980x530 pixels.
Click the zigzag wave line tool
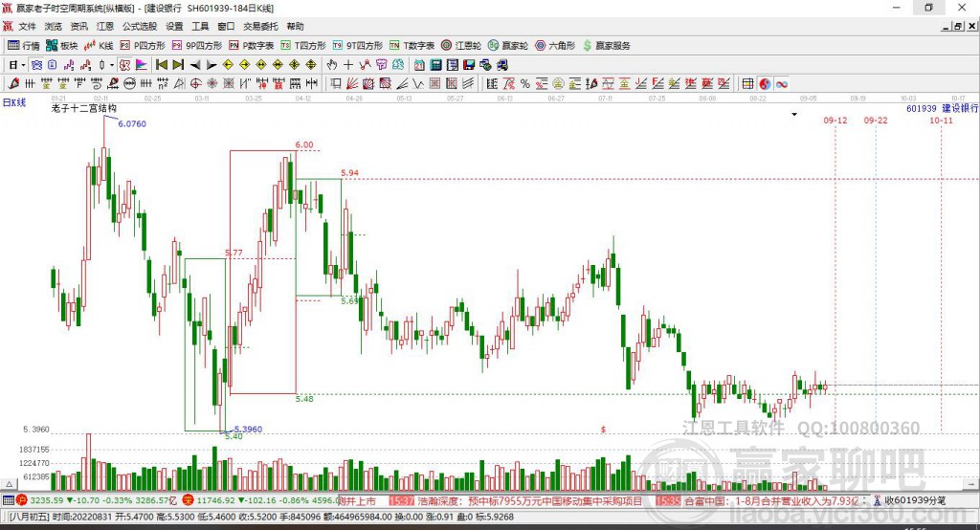tap(418, 84)
